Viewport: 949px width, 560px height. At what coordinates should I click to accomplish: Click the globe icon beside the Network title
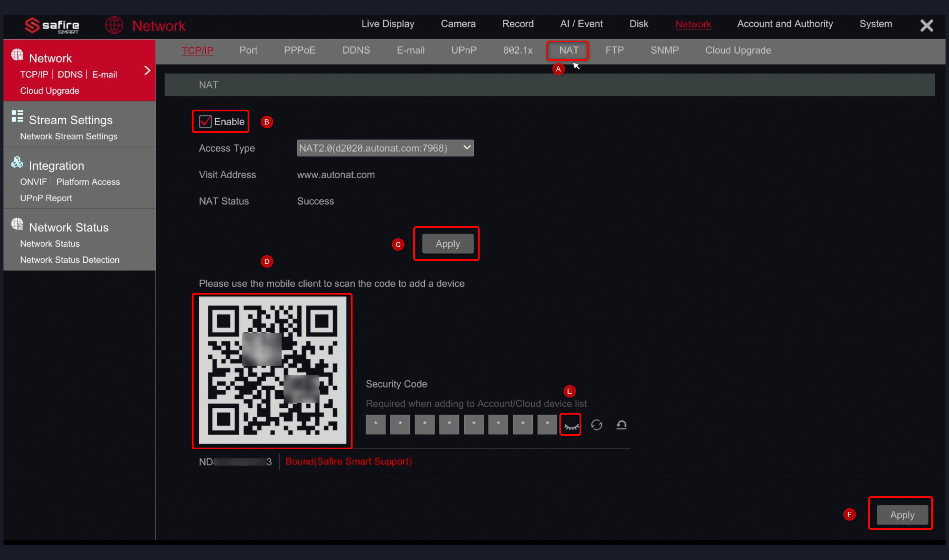[115, 25]
